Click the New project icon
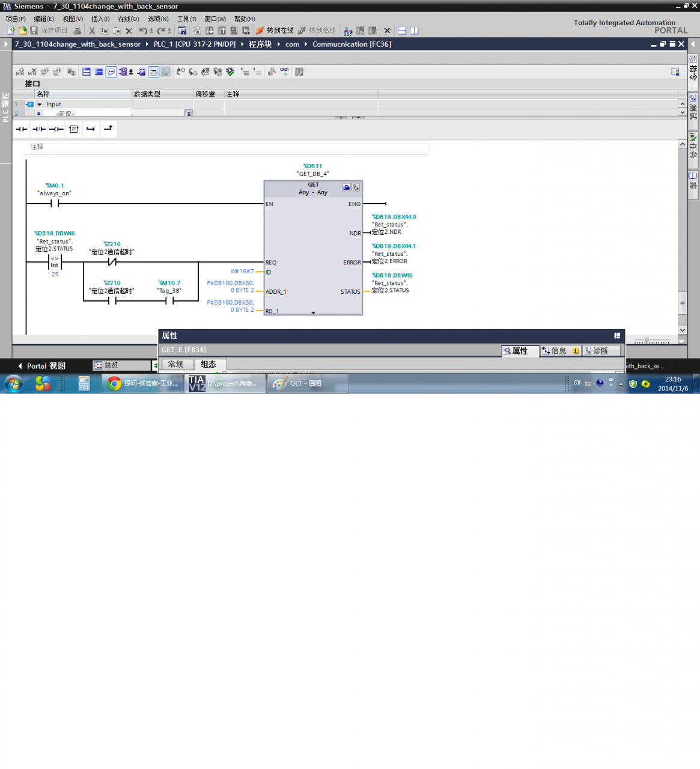 (x=11, y=31)
